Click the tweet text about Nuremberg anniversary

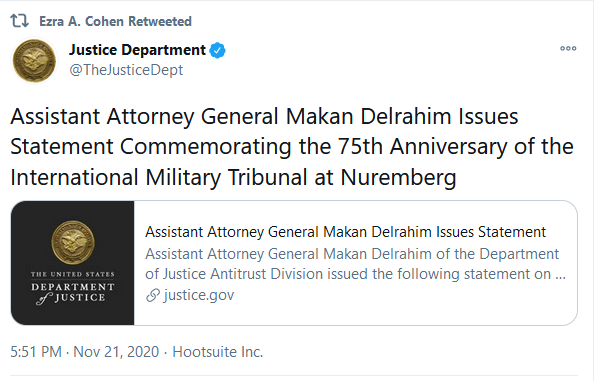pos(292,147)
